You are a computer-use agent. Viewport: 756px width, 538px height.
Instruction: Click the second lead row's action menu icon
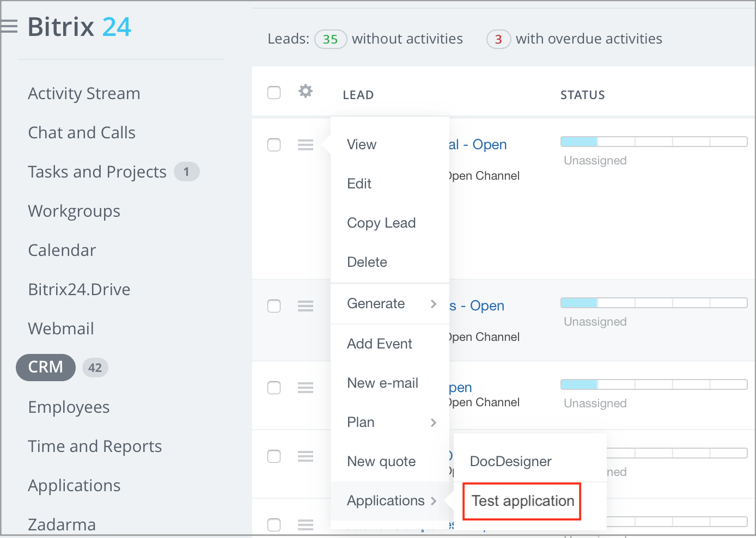pos(306,306)
